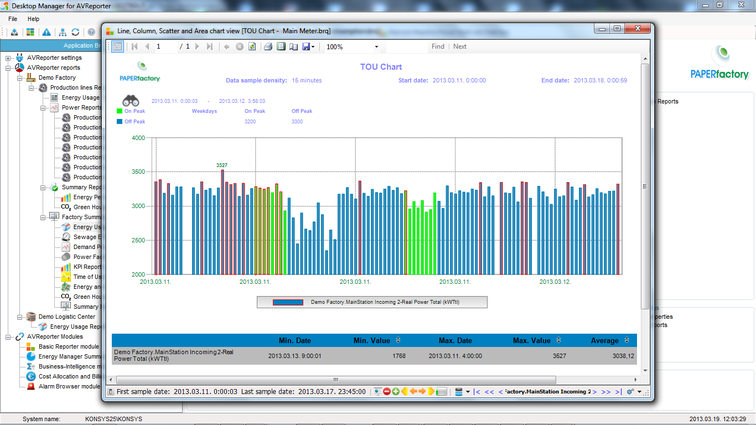756x425 pixels.
Task: Sort table by Average column
Action: pyautogui.click(x=627, y=340)
